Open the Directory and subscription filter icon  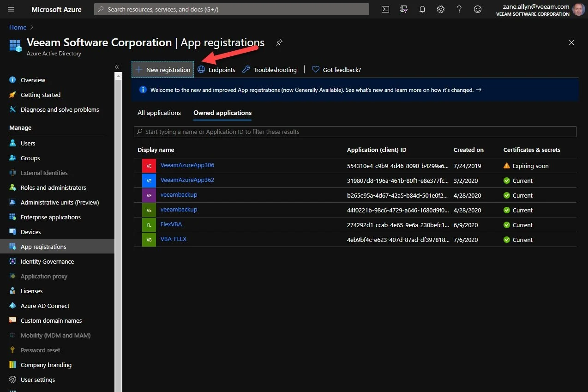pos(404,9)
